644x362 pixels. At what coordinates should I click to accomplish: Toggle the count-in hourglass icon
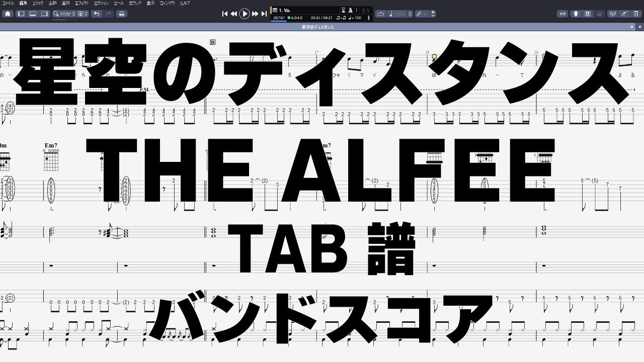344,10
